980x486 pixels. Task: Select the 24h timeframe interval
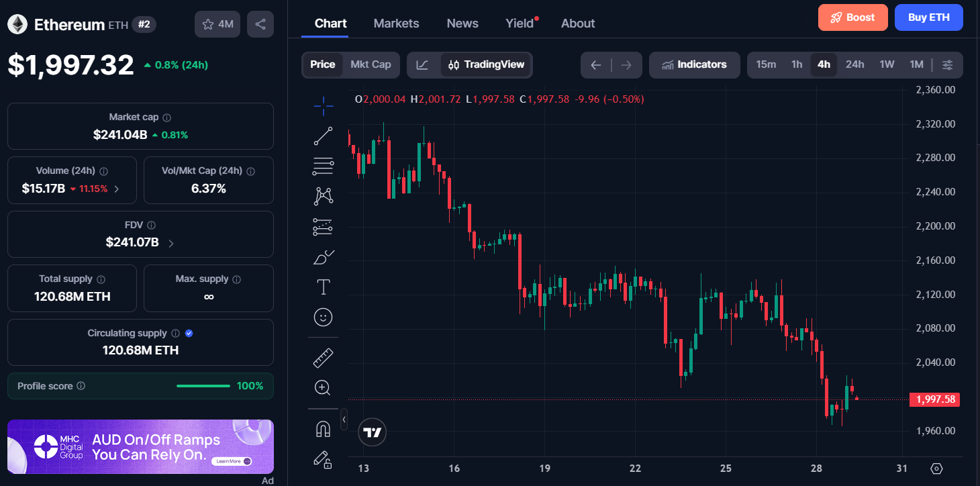854,64
